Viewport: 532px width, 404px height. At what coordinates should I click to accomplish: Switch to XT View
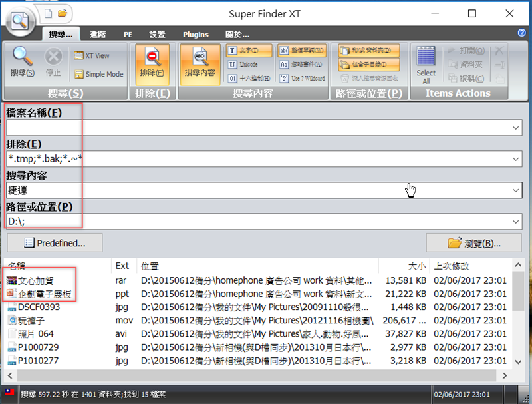tap(92, 56)
